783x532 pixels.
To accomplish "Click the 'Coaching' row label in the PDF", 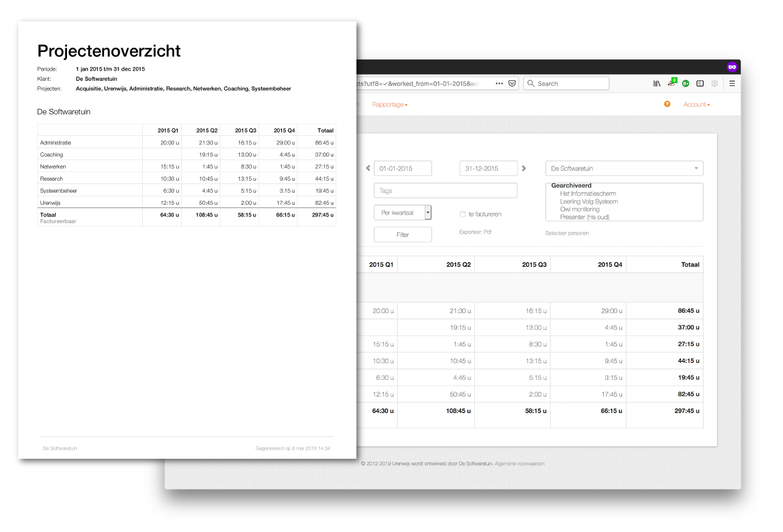I will [51, 155].
